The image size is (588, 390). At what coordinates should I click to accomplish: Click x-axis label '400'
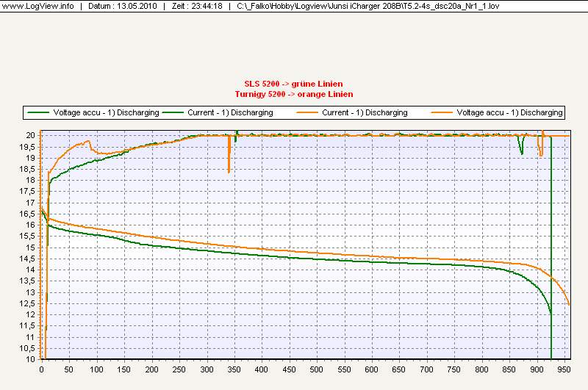point(262,369)
